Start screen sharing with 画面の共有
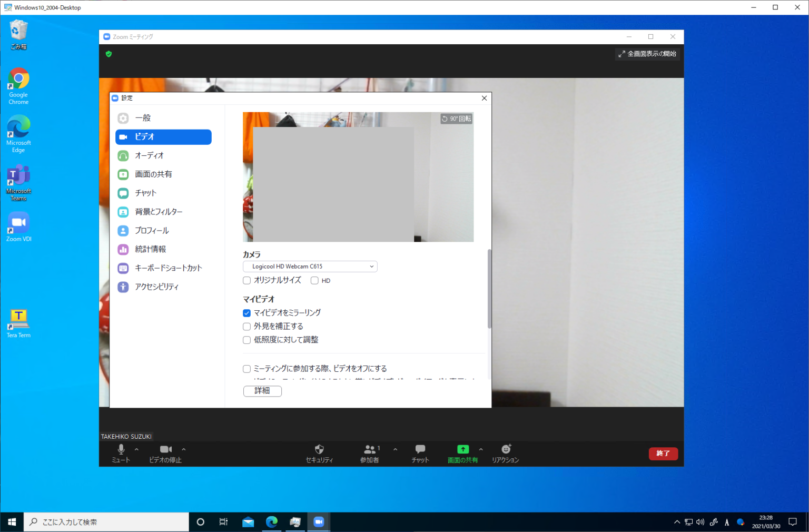The width and height of the screenshot is (809, 532). 462,453
